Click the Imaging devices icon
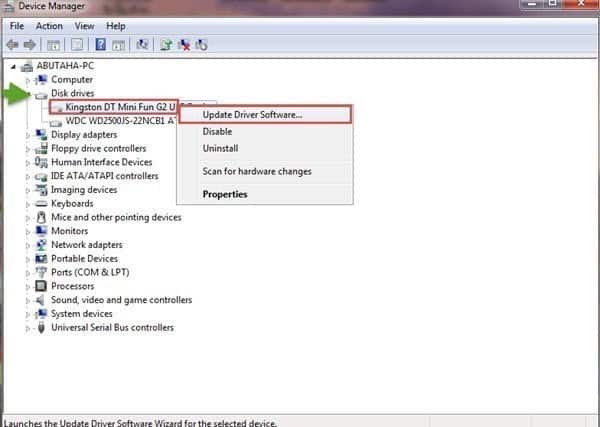This screenshot has height=427, width=600. pyautogui.click(x=41, y=190)
